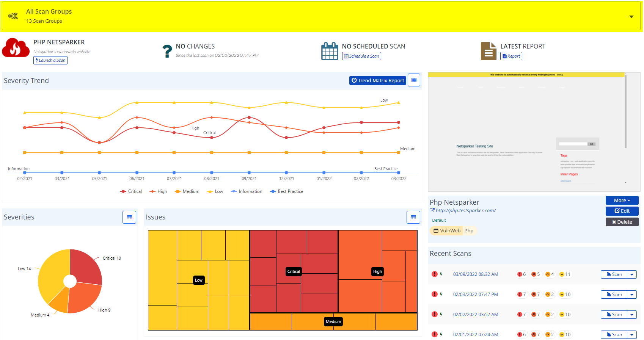Click red alert status icon in 03/09/2022 row
This screenshot has width=644, height=340.
(x=435, y=274)
